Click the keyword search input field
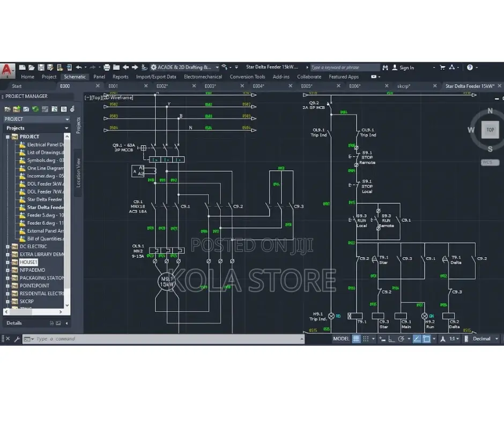Screen dimensions: 504x423 (x=345, y=67)
